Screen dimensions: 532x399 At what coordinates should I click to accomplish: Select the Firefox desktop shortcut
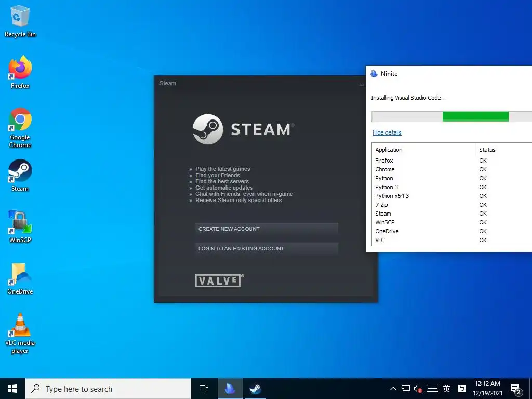(x=20, y=72)
